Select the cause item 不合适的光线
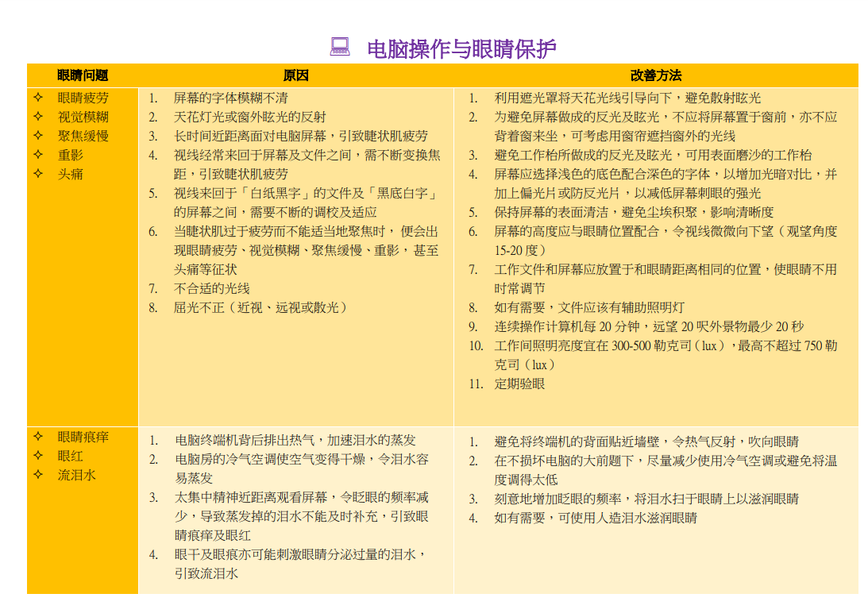 pyautogui.click(x=211, y=288)
